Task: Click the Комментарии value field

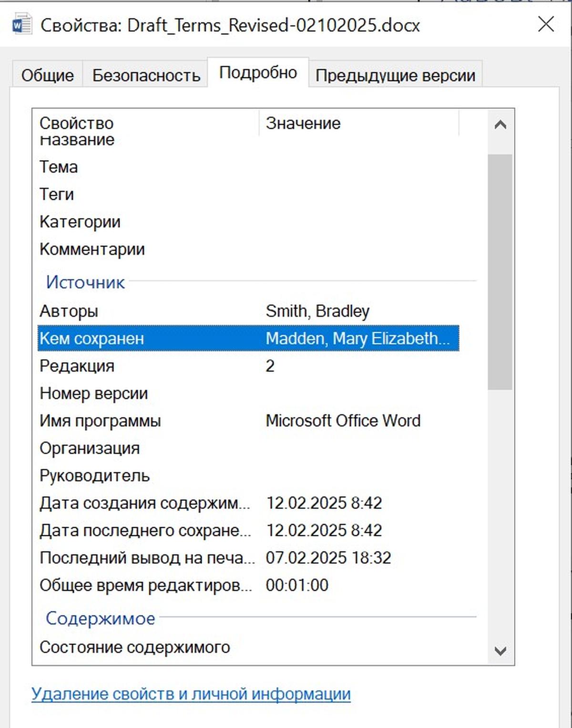Action: 357,250
